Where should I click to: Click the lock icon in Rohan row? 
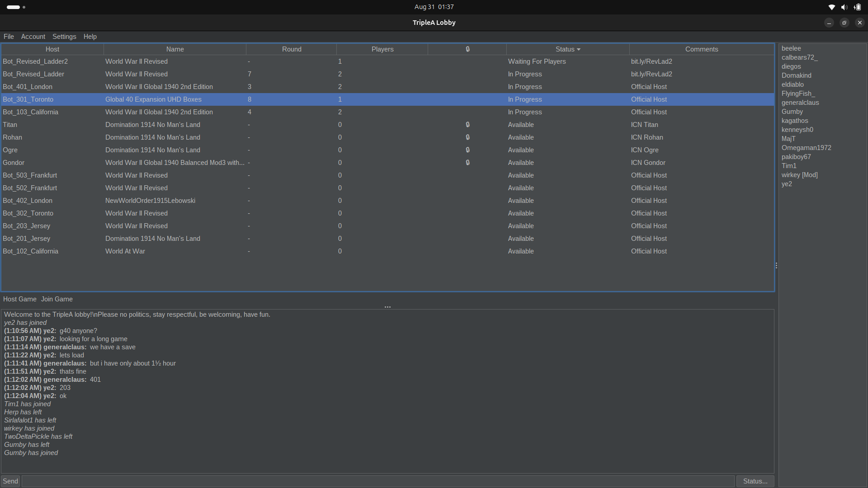click(x=467, y=137)
